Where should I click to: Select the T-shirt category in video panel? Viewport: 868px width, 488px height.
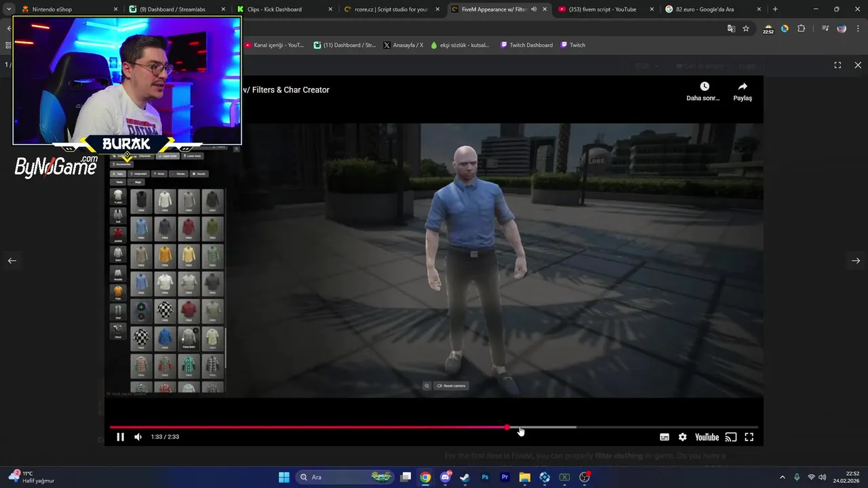coord(118,197)
